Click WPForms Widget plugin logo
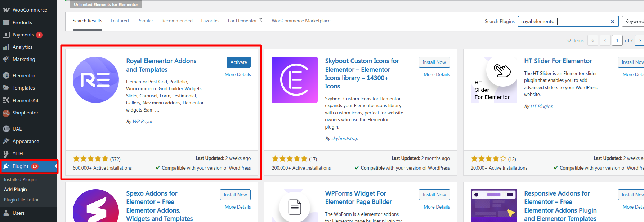This screenshot has width=644, height=222. (x=295, y=205)
